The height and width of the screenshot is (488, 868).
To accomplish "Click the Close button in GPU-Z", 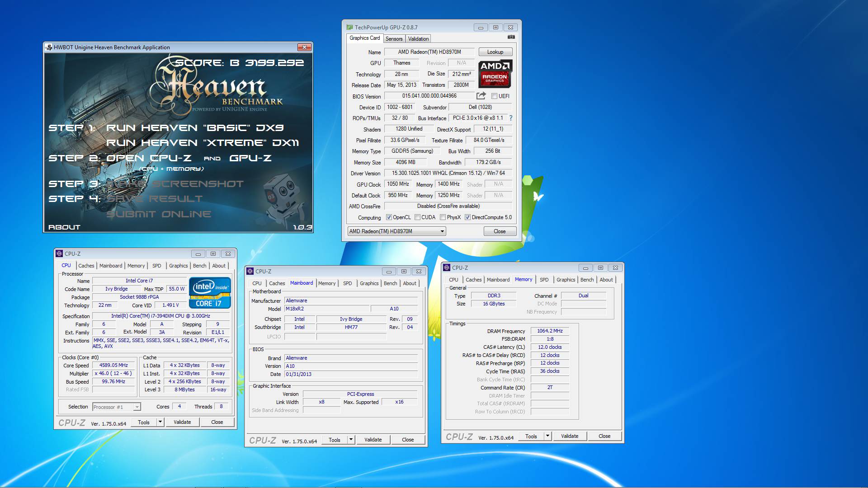I will point(500,231).
